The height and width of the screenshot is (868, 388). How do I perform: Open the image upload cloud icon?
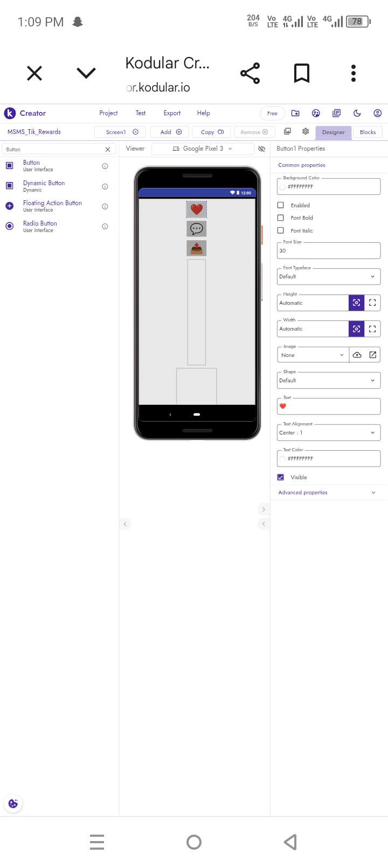357,355
